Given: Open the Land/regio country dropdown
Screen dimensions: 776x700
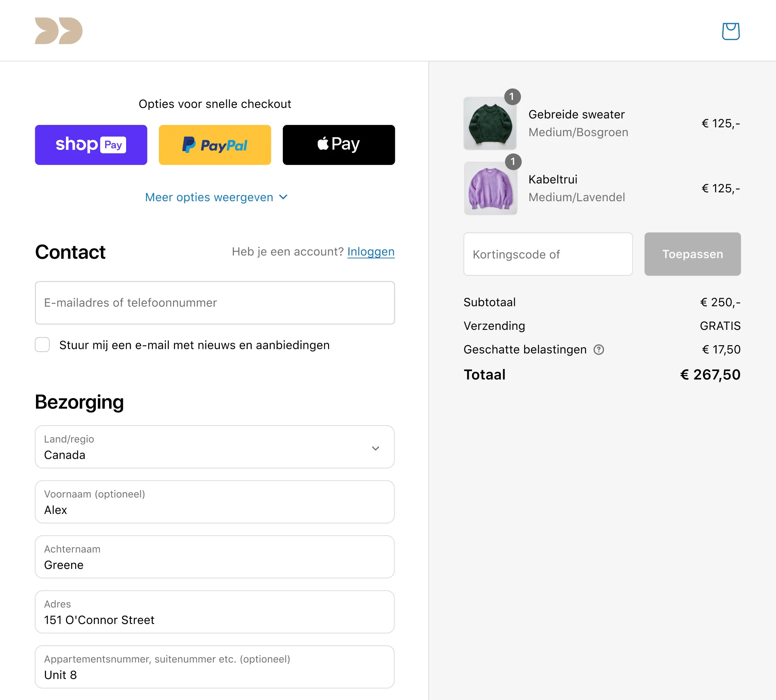Looking at the screenshot, I should (215, 447).
